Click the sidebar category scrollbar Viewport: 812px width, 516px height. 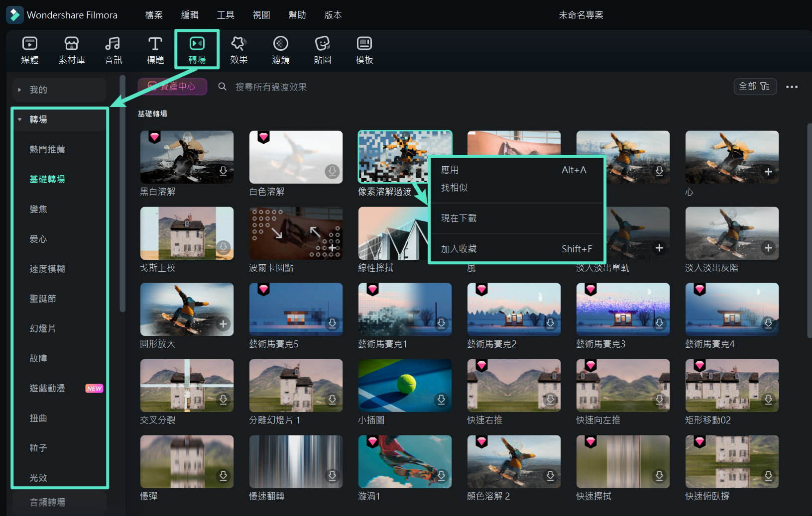122,194
